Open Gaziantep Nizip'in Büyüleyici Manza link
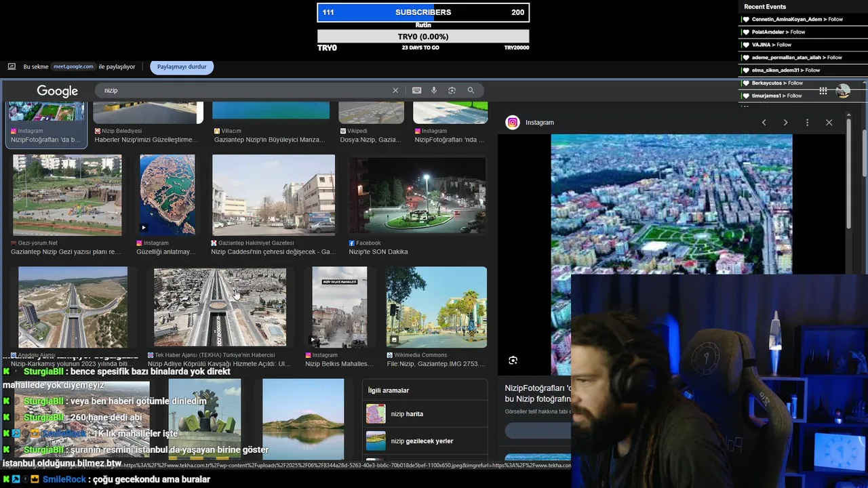Screen dimensions: 868x488 (270, 140)
